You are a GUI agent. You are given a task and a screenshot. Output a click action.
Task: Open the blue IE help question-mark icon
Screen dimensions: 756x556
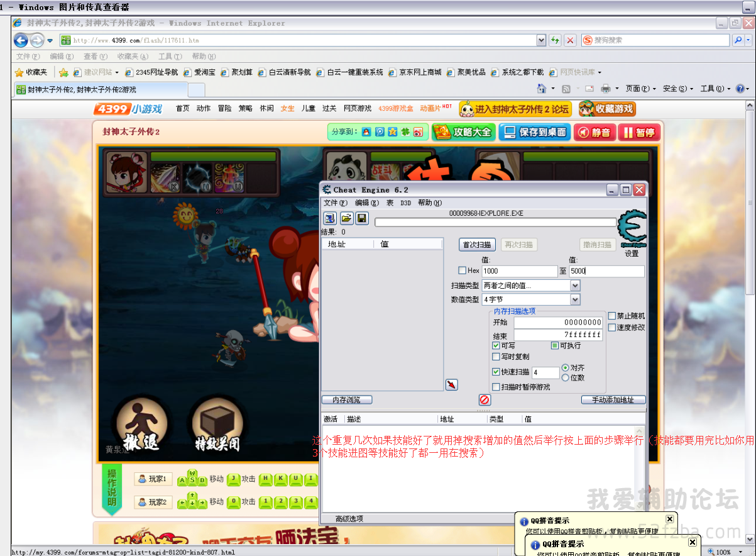(x=740, y=89)
